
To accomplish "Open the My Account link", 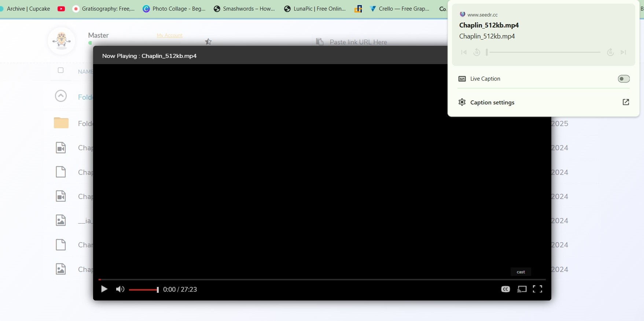I will pos(169,36).
